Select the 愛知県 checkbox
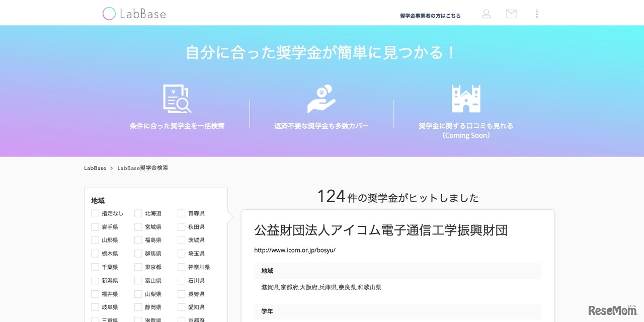644x322 pixels. pos(182,307)
